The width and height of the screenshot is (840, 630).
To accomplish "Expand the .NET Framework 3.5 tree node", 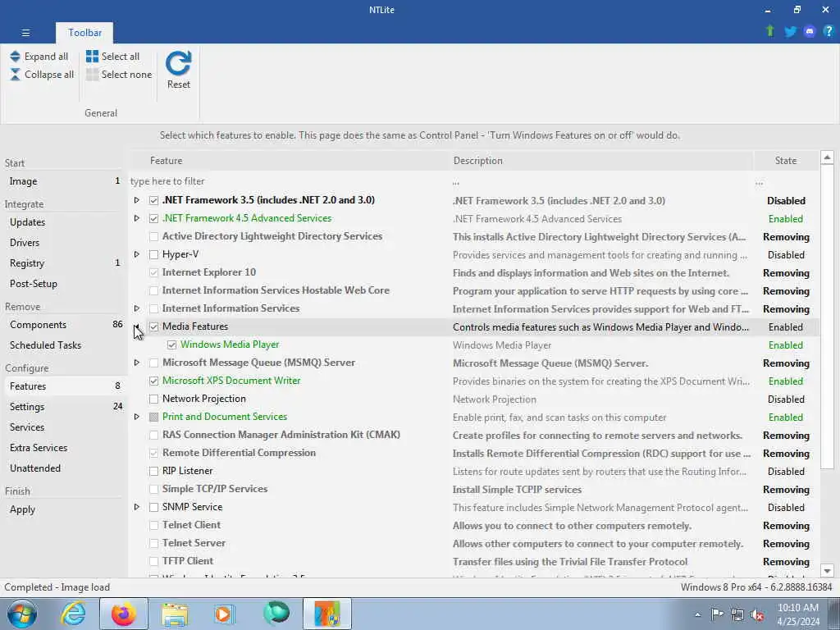I will click(x=137, y=200).
